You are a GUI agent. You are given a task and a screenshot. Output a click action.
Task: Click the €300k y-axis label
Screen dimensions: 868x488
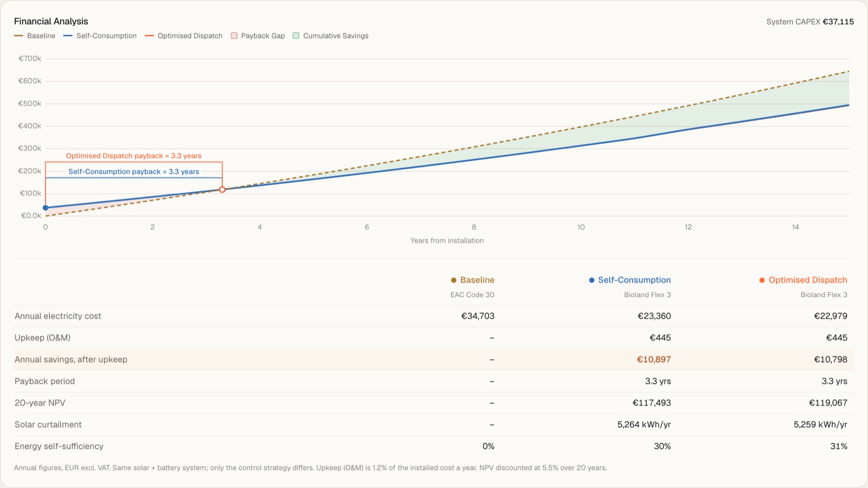(x=30, y=148)
